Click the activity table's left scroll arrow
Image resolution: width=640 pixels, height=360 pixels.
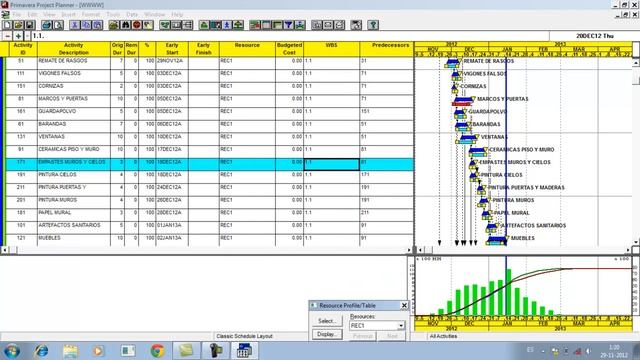coord(4,250)
